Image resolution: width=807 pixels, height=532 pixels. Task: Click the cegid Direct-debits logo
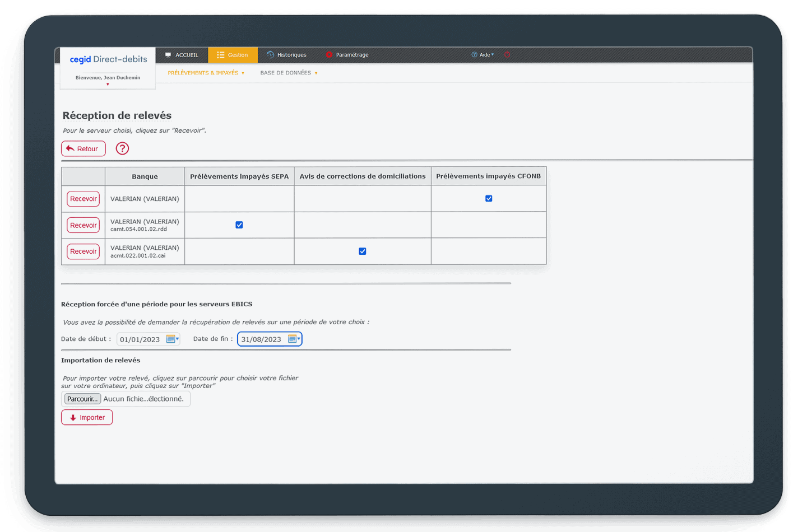point(108,59)
